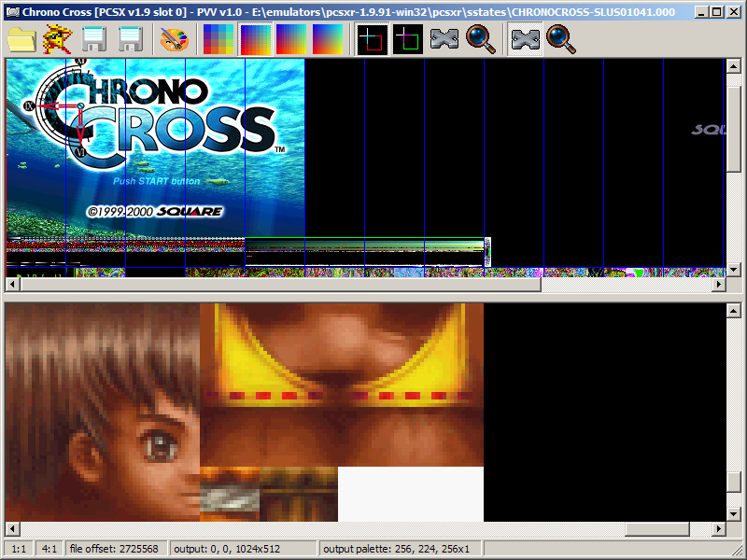Select the green rectangle crosshair tool
The image size is (747, 560).
(x=408, y=39)
